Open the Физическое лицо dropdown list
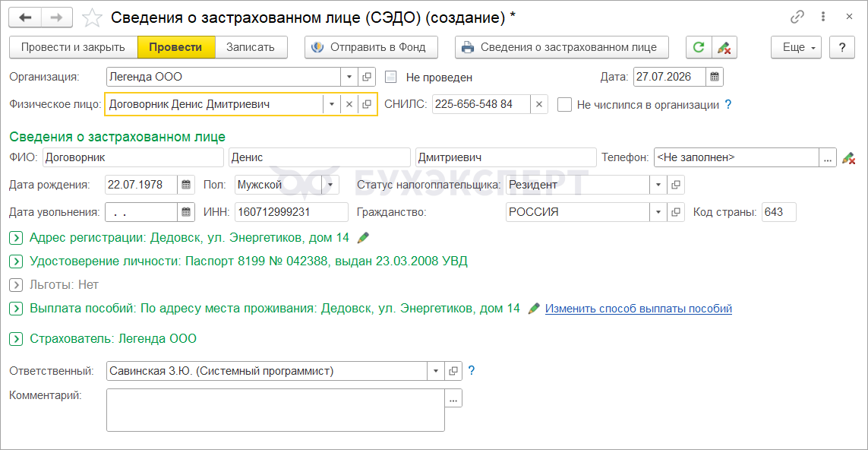Screen dimensions: 868x450 tap(332, 104)
